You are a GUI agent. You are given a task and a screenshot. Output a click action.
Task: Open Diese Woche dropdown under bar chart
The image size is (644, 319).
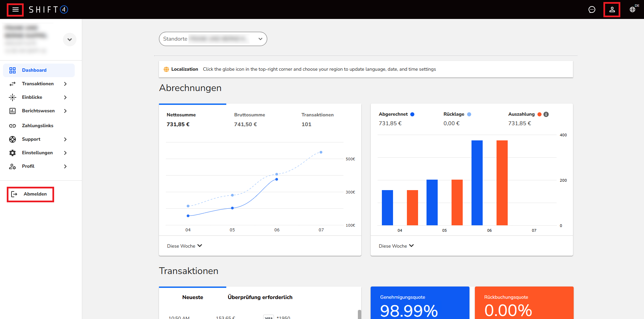396,246
